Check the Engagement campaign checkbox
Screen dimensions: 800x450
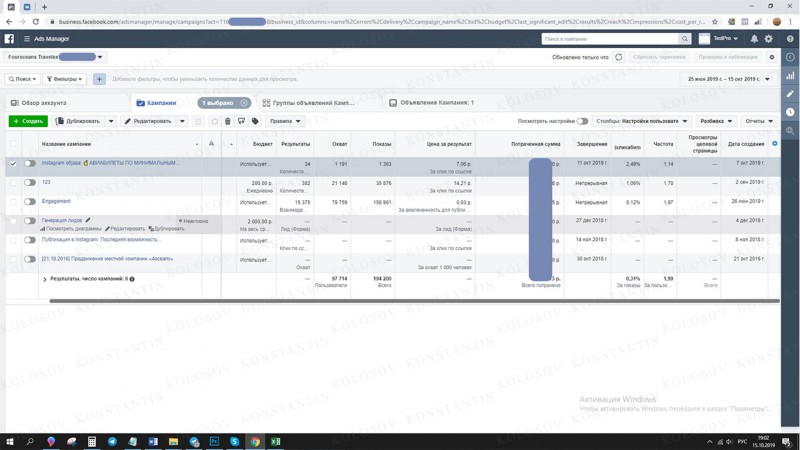pos(13,202)
